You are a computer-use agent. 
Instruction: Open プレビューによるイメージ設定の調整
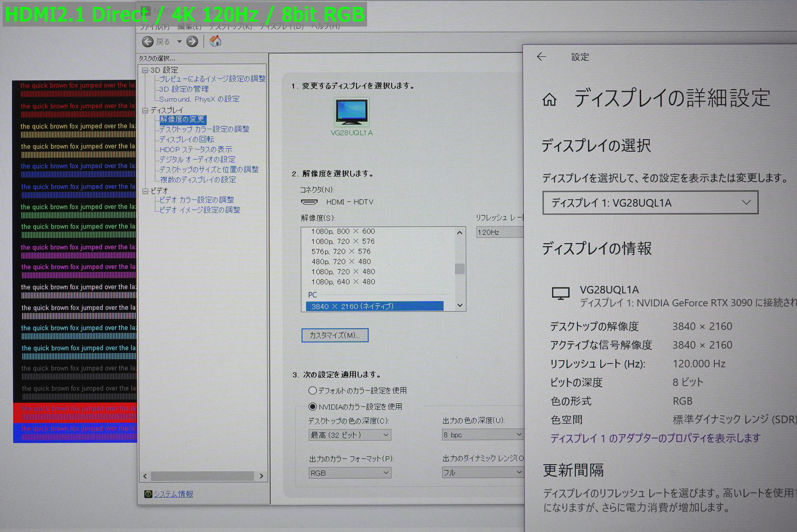[x=212, y=79]
